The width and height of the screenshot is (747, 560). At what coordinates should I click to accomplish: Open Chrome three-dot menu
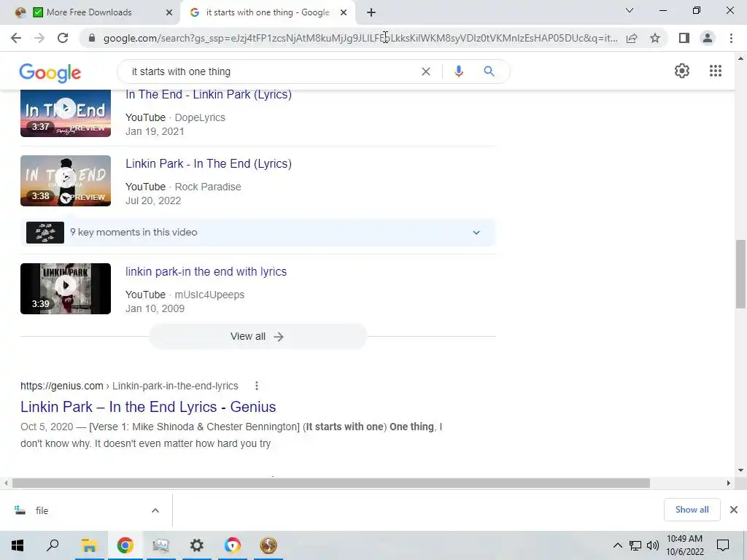[x=731, y=38]
